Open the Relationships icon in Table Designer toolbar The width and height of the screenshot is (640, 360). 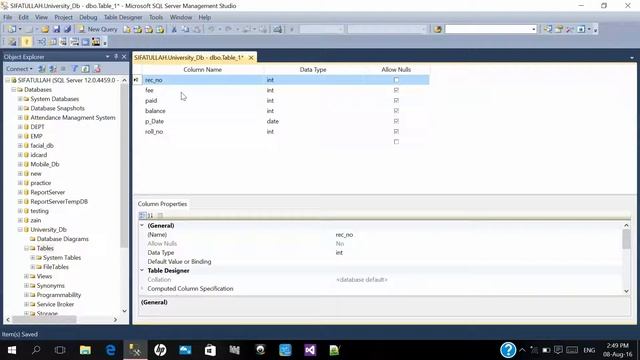pyautogui.click(x=42, y=42)
